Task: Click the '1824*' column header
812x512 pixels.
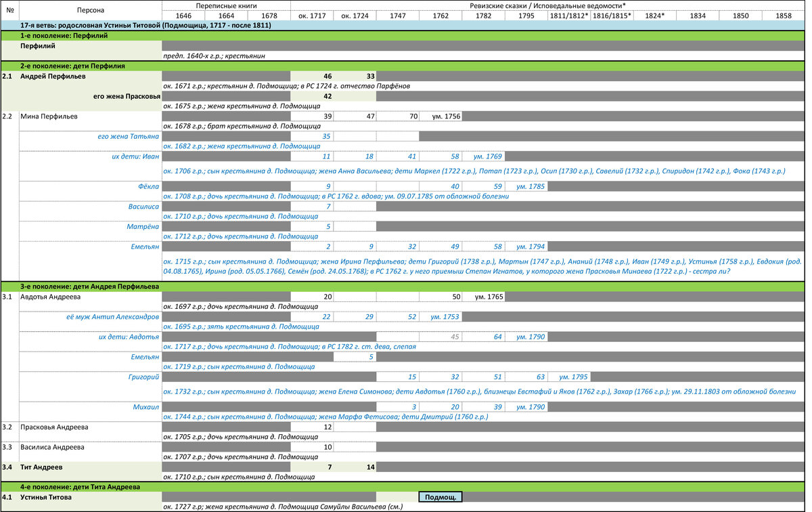Action: (x=654, y=16)
